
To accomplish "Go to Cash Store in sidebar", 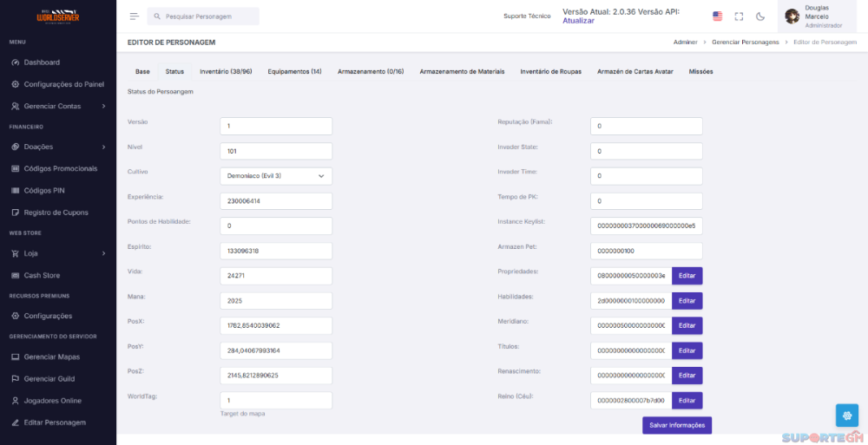I will [x=42, y=276].
